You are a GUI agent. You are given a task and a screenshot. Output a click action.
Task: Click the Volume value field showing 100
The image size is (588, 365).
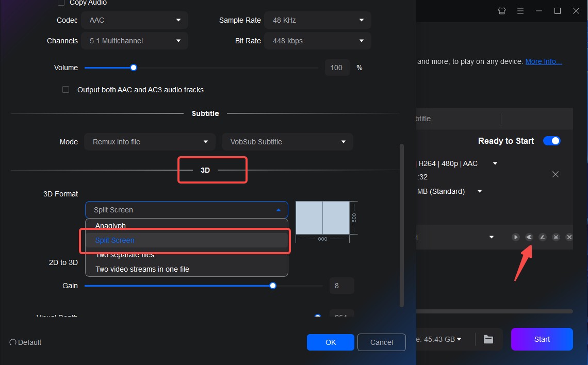(x=337, y=68)
